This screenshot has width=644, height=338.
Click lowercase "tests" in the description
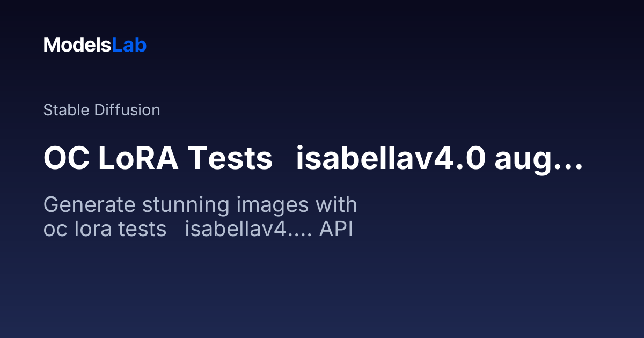coord(143,229)
